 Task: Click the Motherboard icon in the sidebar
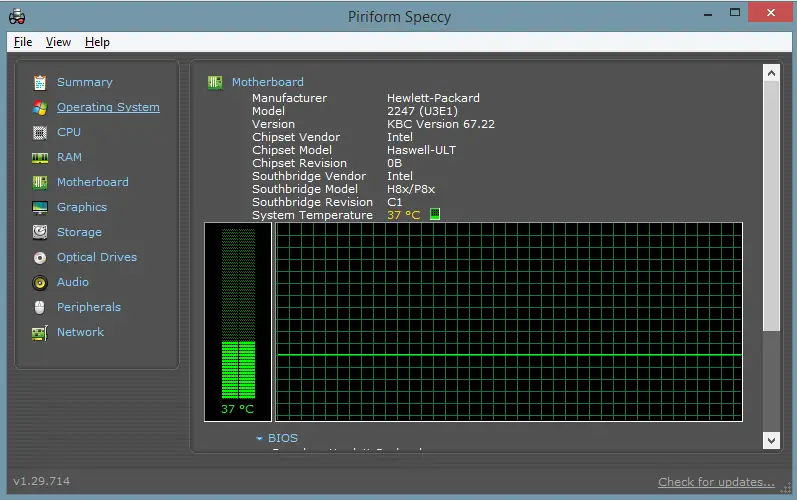click(40, 182)
